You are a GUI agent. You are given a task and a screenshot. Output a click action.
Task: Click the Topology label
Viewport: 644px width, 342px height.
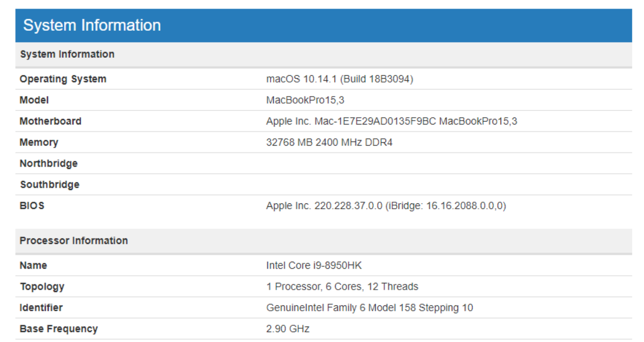[42, 287]
